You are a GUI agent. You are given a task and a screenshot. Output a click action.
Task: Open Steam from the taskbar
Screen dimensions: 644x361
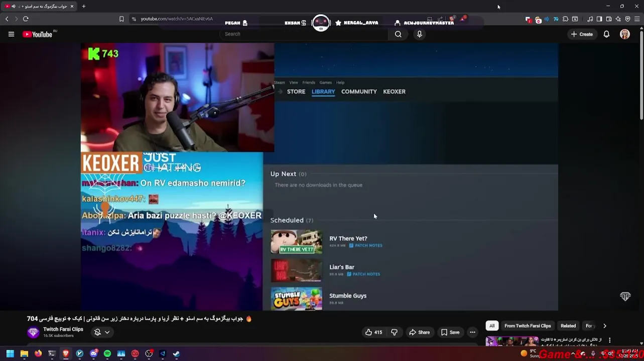[x=177, y=353]
